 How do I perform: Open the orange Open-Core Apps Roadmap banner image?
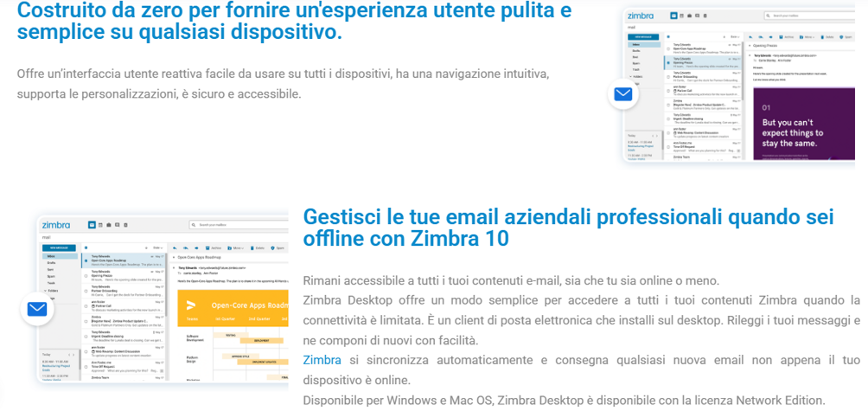pos(233,309)
